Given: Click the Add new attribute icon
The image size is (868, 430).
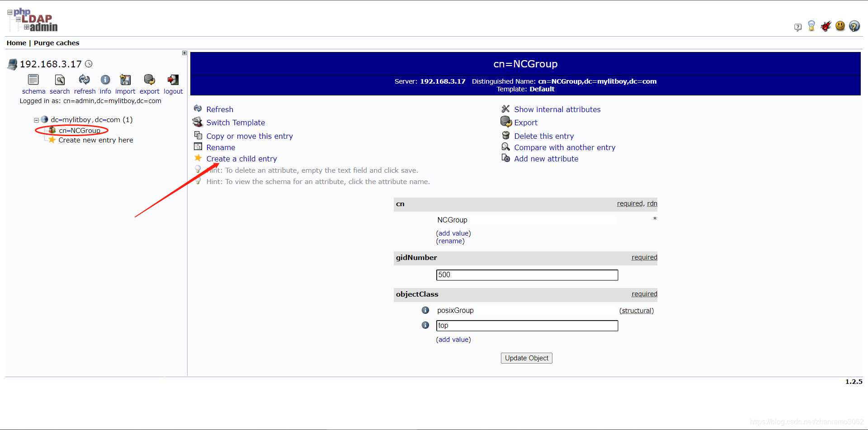Looking at the screenshot, I should tap(506, 158).
